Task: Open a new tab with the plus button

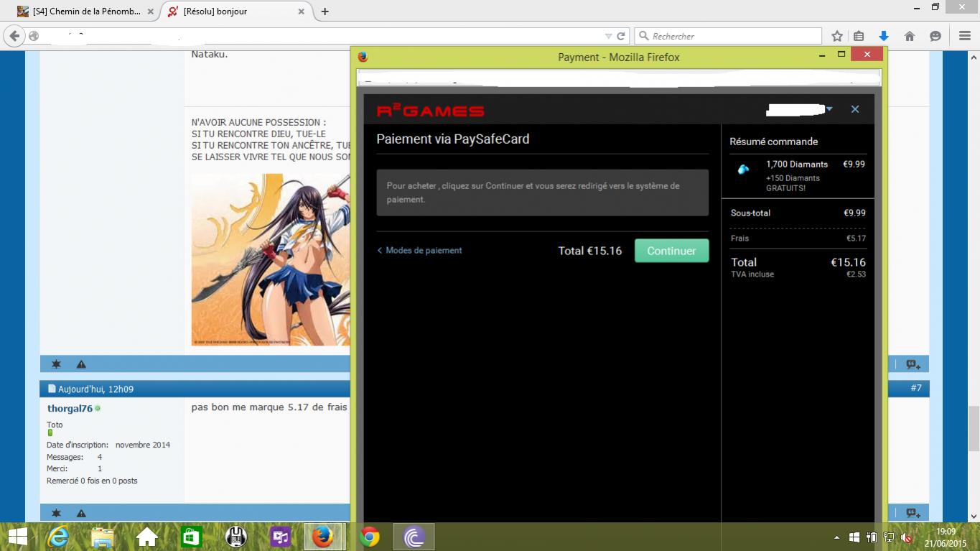Action: tap(325, 11)
